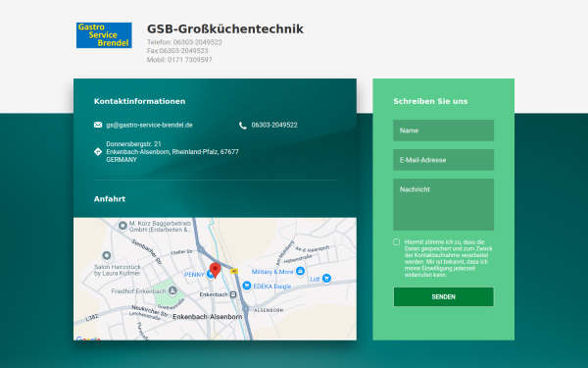Viewport: 588px width, 368px height.
Task: Click the Schreiben Sie uns heading
Action: [430, 101]
